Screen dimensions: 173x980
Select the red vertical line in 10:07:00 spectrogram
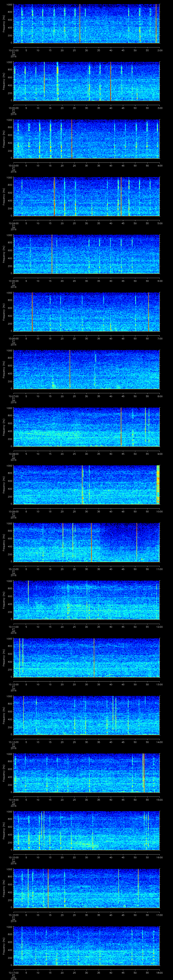[70, 369]
